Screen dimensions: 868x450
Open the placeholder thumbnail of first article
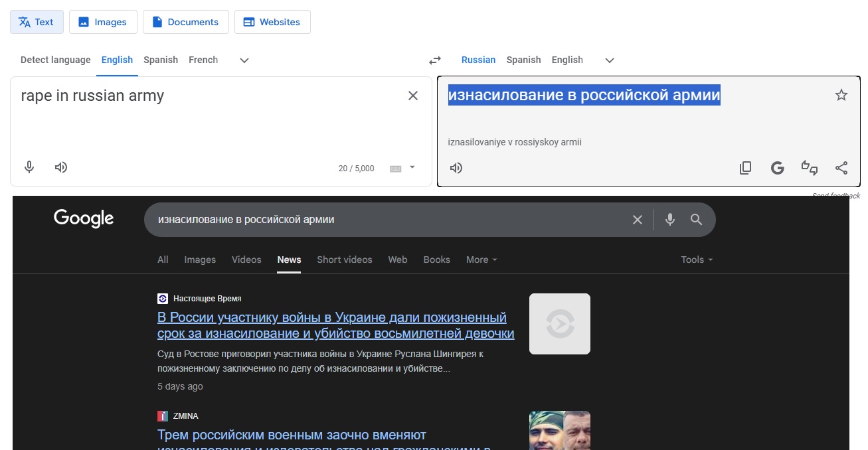point(560,324)
